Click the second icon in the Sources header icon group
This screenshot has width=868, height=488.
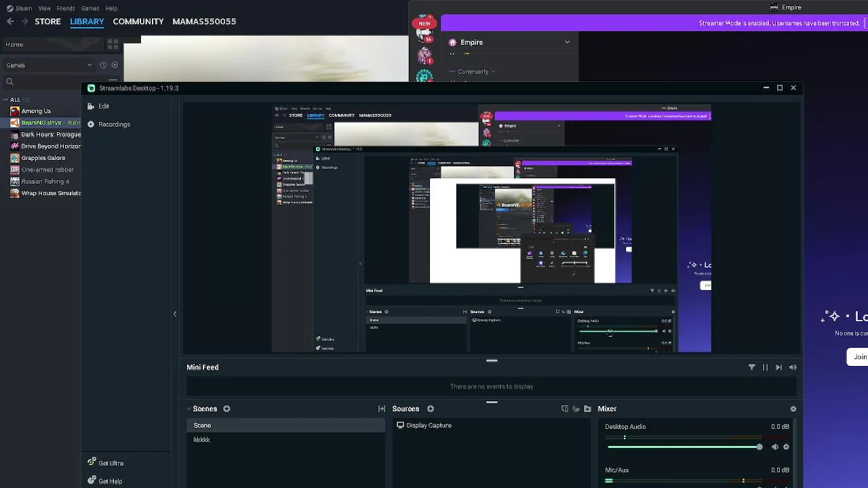[x=576, y=409]
